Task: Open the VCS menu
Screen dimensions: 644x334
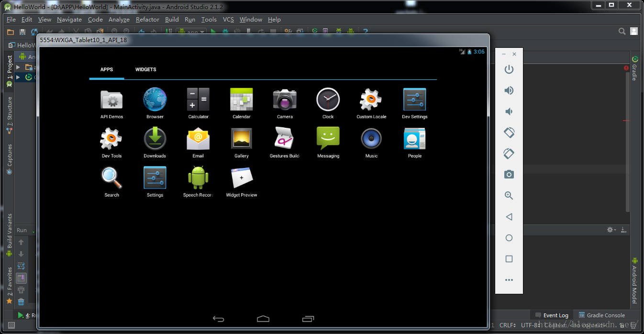Action: tap(228, 20)
